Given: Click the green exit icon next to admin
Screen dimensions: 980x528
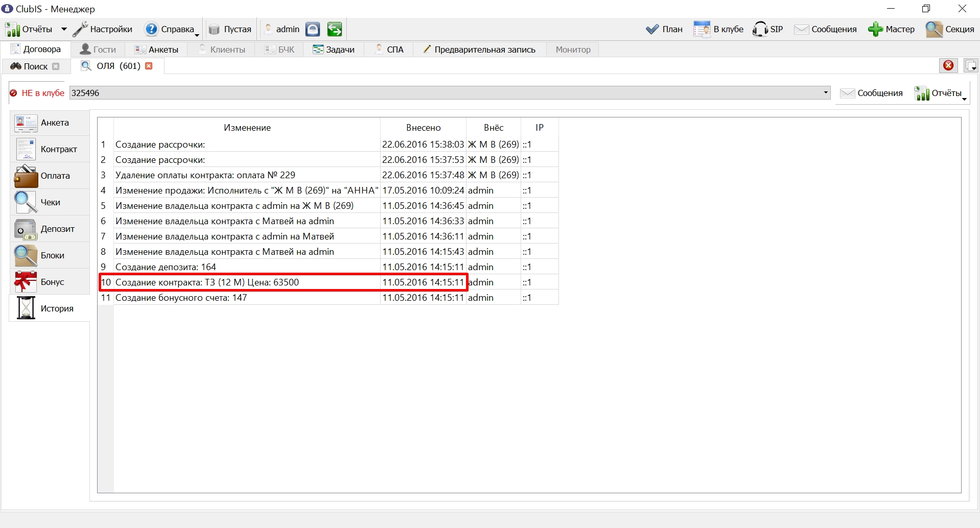Looking at the screenshot, I should (x=335, y=29).
